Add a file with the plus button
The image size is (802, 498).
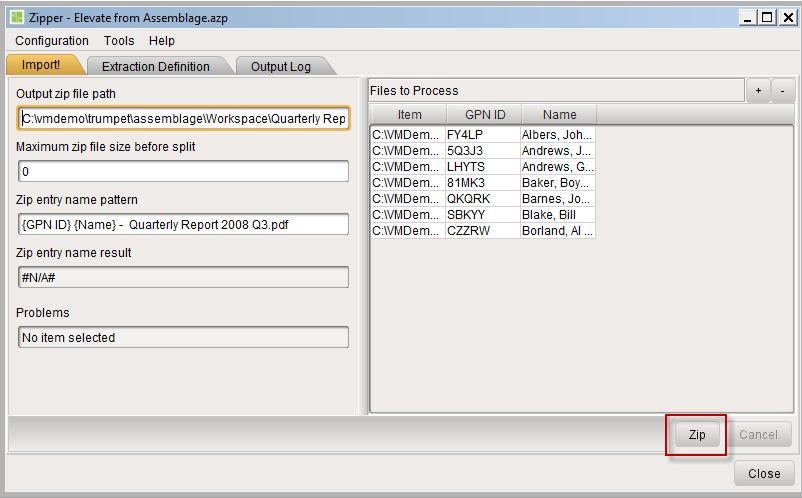(x=758, y=91)
